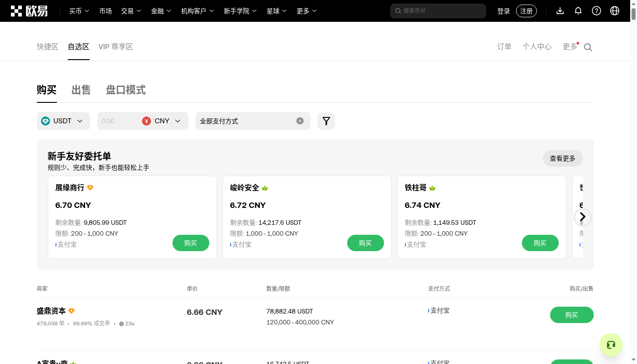
Task: Expand the 交易 menu
Action: [131, 11]
